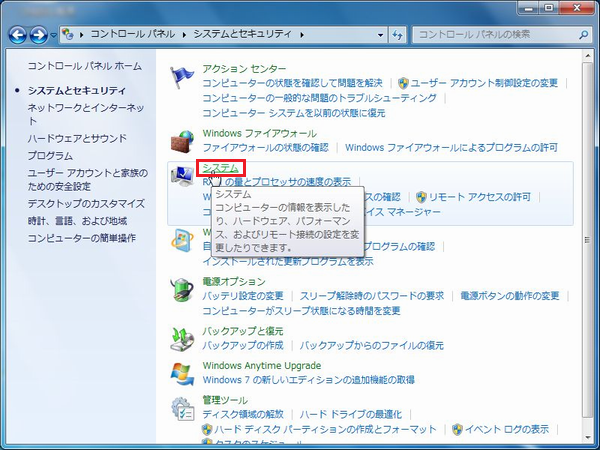Open プログラム in the sidebar
This screenshot has height=450, width=600.
pos(50,156)
